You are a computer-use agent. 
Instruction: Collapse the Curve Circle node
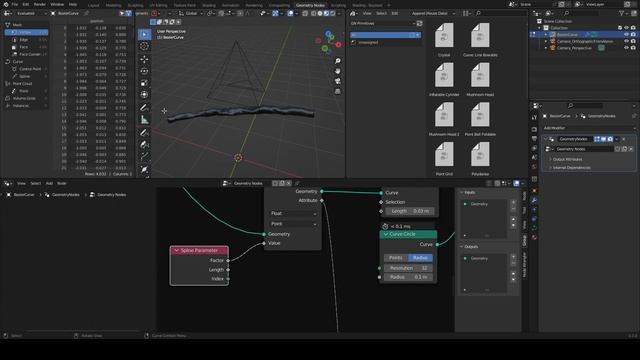coord(385,234)
